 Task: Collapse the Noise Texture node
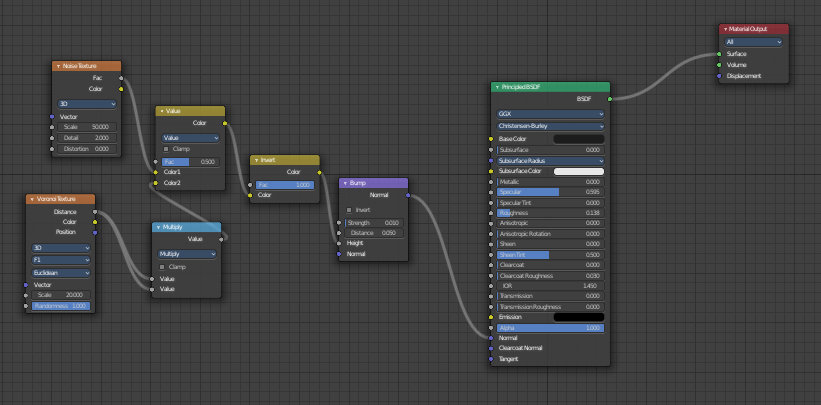coord(58,67)
